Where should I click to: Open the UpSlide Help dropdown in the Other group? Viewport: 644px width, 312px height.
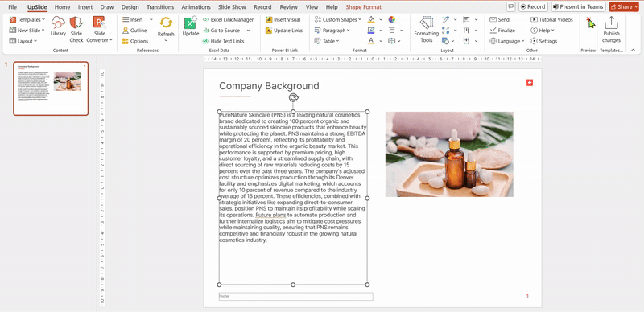click(x=542, y=31)
